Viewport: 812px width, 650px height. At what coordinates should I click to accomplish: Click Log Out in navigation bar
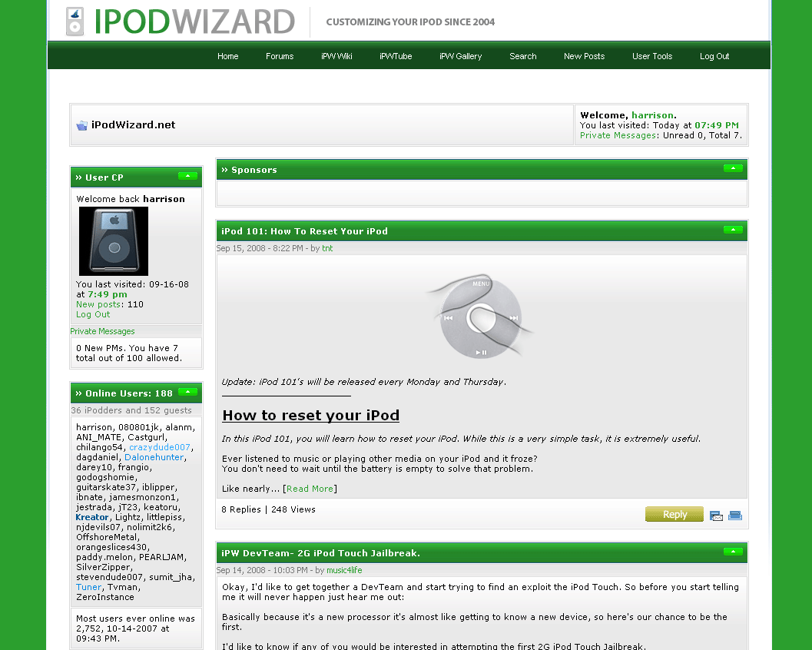point(714,56)
